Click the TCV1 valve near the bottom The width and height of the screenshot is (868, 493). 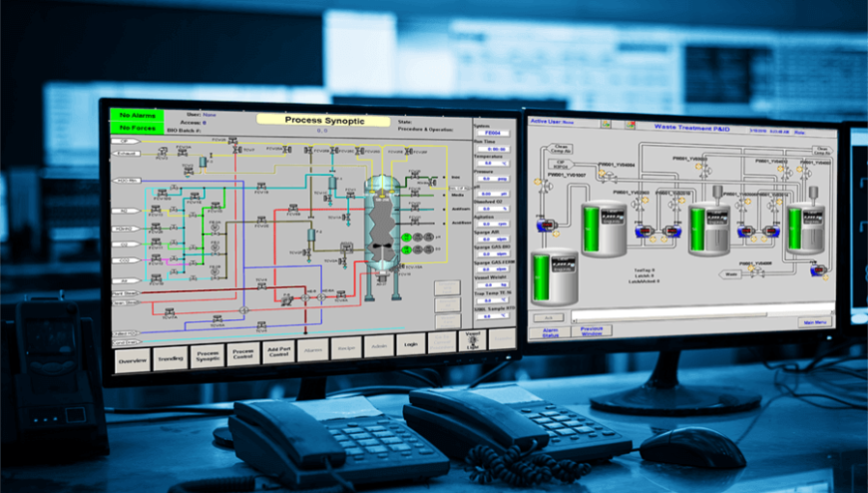click(x=261, y=324)
